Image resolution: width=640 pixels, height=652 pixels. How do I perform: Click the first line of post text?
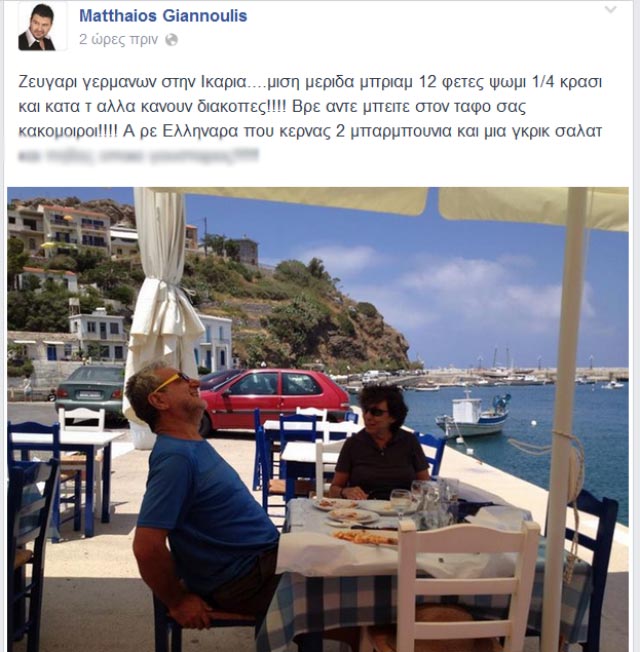click(310, 83)
